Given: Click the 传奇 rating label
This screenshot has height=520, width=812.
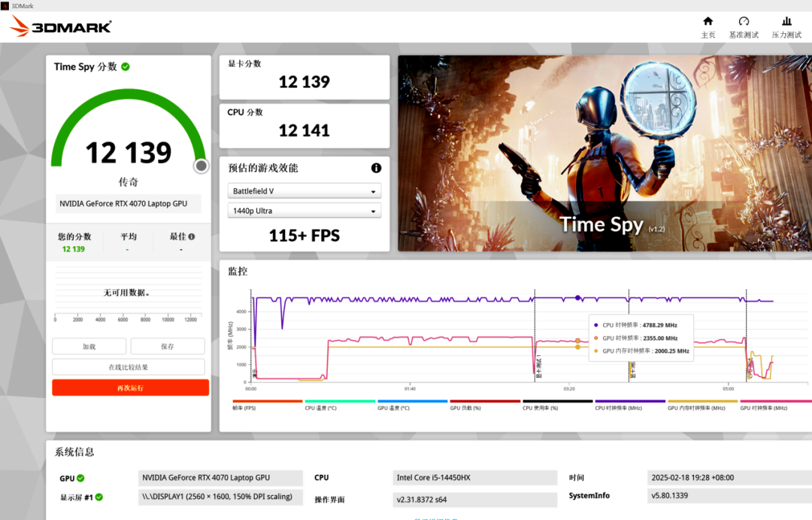Looking at the screenshot, I should (x=129, y=182).
